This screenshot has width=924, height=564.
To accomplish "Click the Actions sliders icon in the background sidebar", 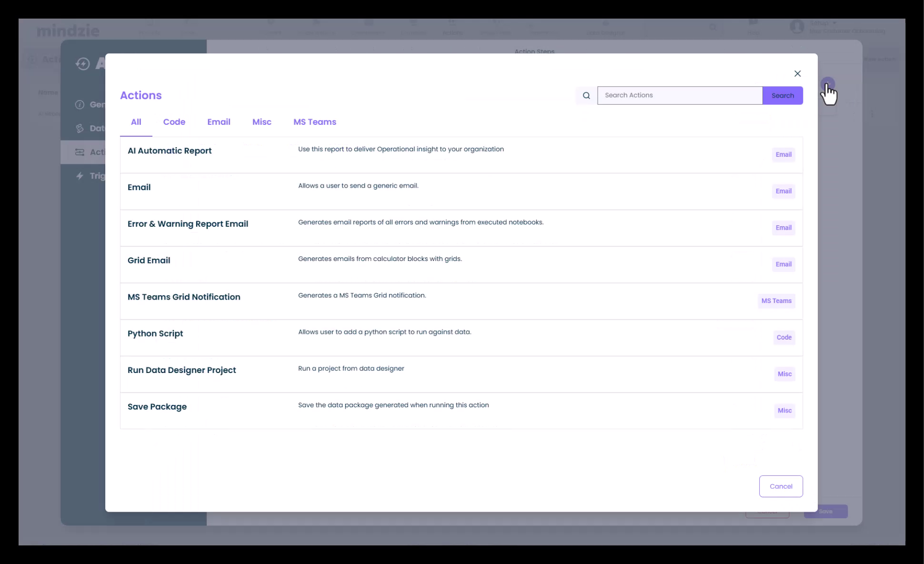I will 80,152.
